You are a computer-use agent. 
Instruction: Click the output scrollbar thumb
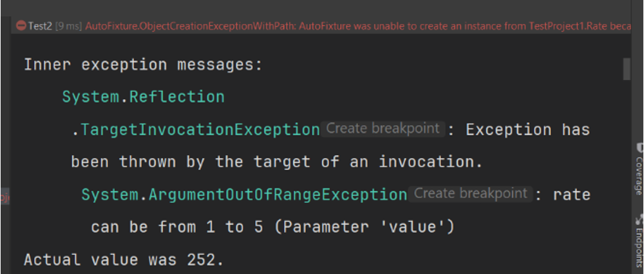(626, 69)
